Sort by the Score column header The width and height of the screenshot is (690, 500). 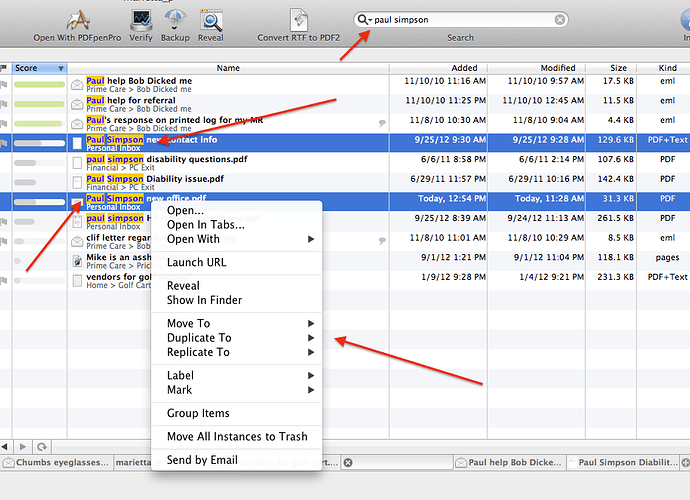(x=39, y=68)
